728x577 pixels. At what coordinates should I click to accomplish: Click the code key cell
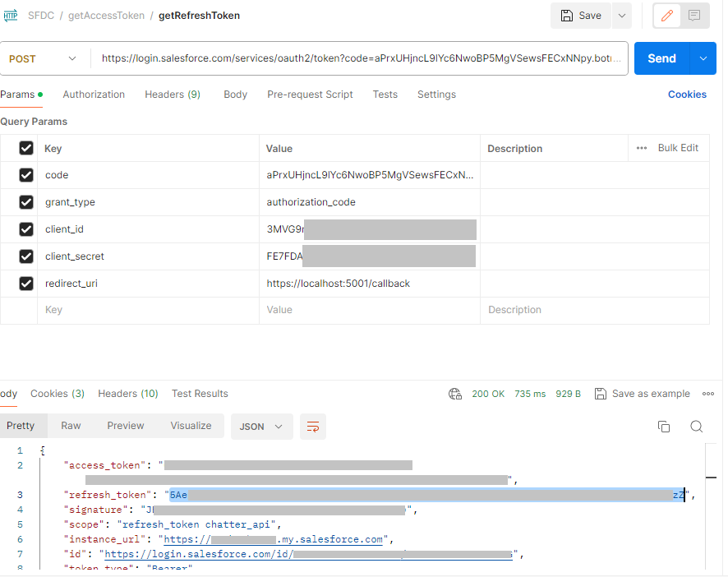click(x=148, y=175)
